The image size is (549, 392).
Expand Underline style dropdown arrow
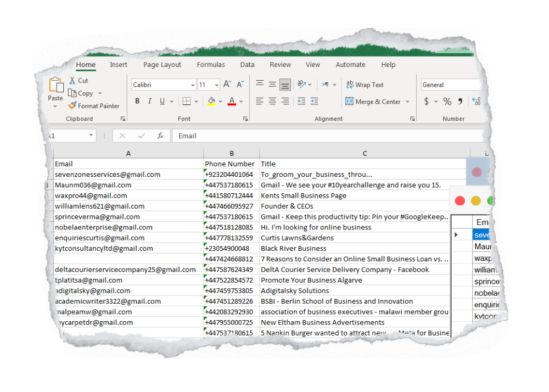[172, 102]
